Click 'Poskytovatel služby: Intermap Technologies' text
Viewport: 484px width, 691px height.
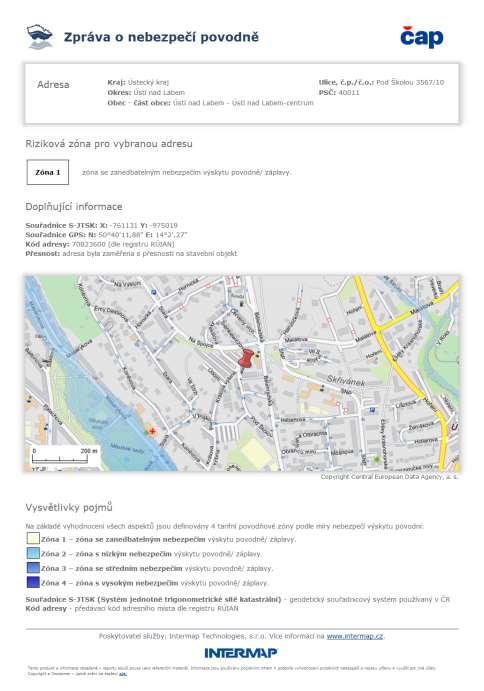click(182, 636)
